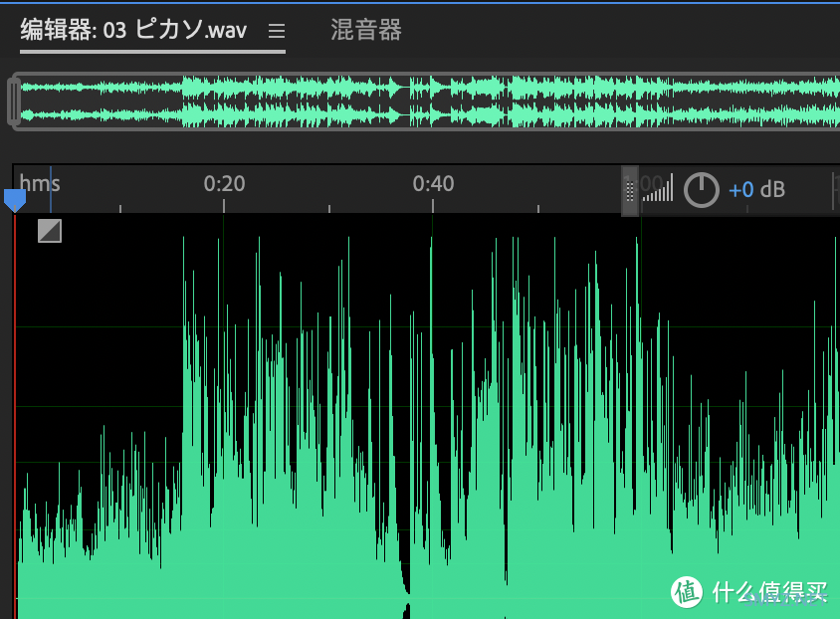The height and width of the screenshot is (619, 840).
Task: Open the Editor panel hamburger menu
Action: click(x=277, y=31)
